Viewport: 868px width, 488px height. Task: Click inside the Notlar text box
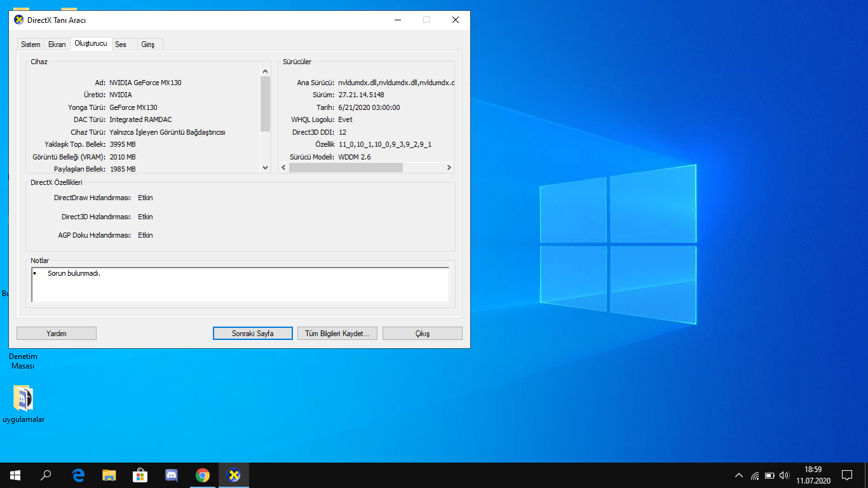pos(240,285)
